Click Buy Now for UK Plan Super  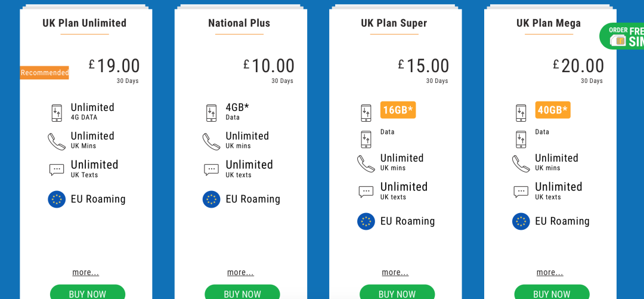point(397,292)
